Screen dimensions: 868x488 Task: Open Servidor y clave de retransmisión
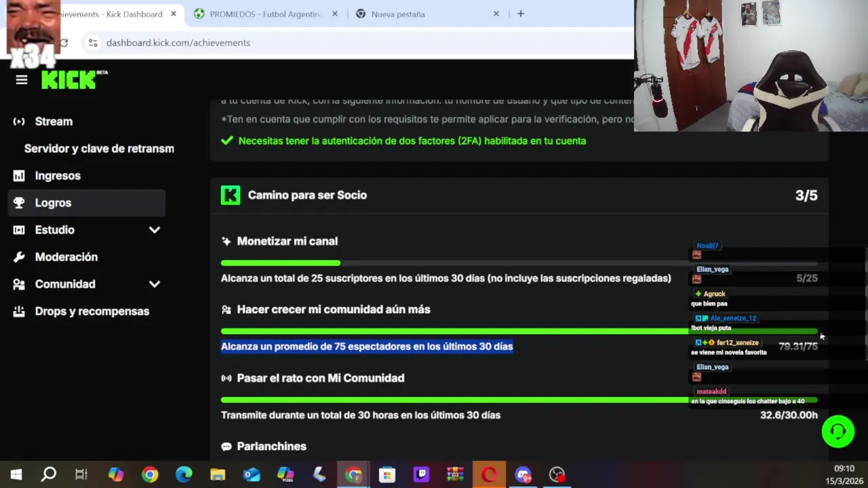coord(99,148)
